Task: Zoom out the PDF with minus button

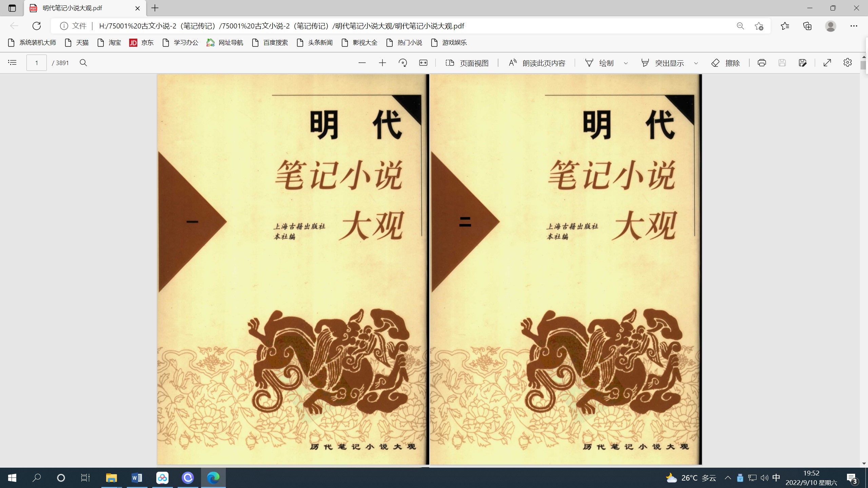Action: pos(362,63)
